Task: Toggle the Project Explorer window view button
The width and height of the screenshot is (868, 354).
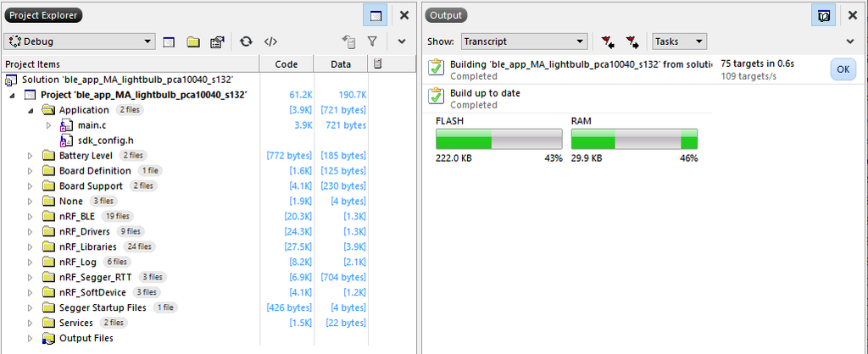Action: [376, 15]
